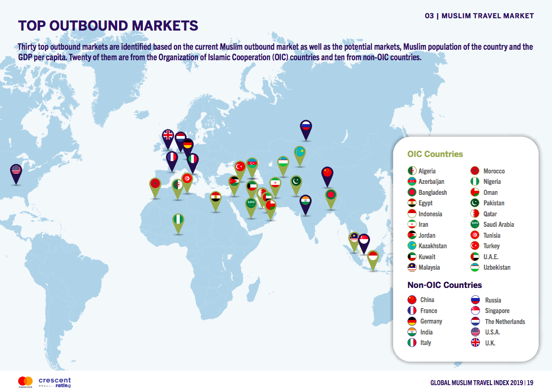Image resolution: width=552 pixels, height=392 pixels.
Task: Click the Bangladesh flag map pin
Action: coord(331,199)
